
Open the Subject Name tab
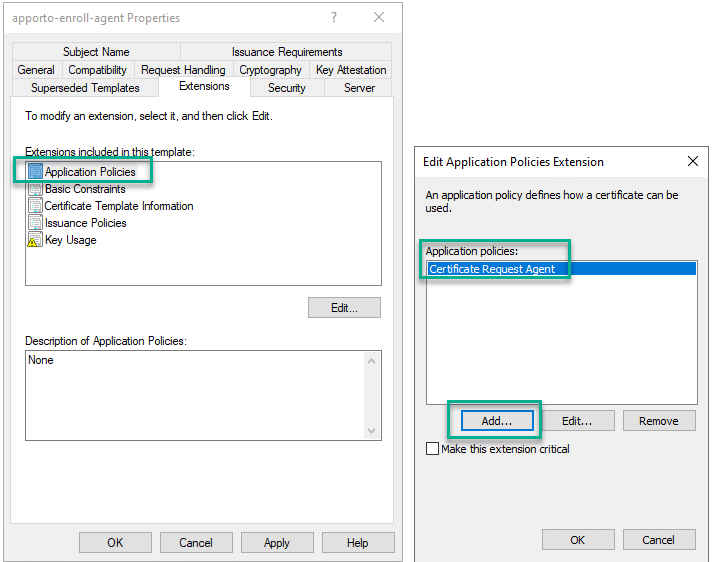coord(96,52)
